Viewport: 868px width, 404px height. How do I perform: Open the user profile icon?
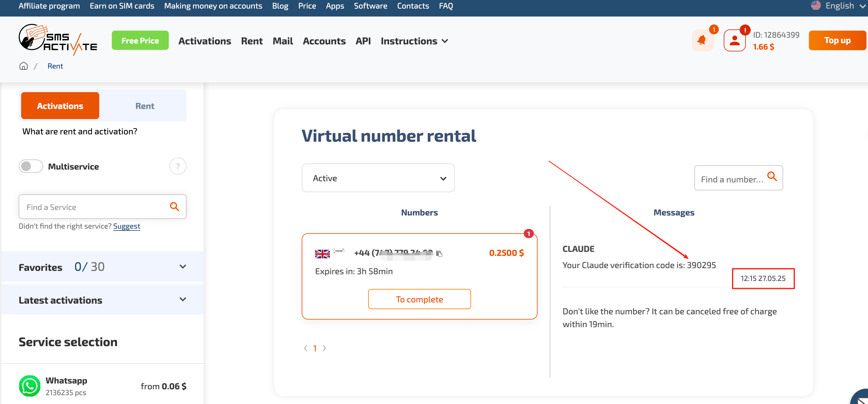(734, 41)
